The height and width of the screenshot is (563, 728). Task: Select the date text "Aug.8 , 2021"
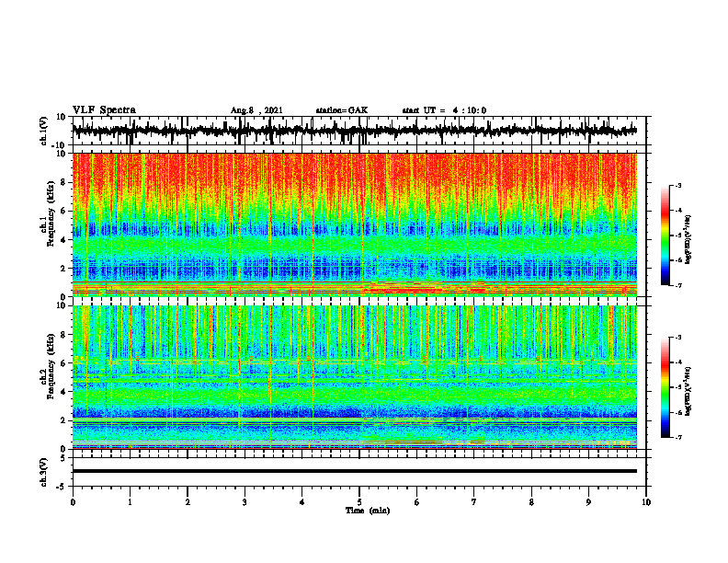click(256, 110)
